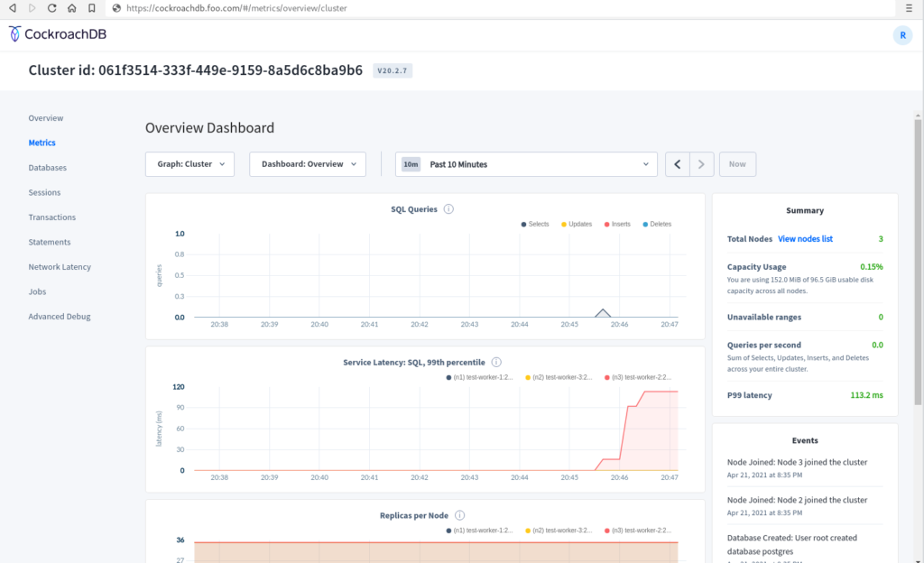Click the Queries per second value 0.0
The width and height of the screenshot is (924, 563).
point(877,345)
